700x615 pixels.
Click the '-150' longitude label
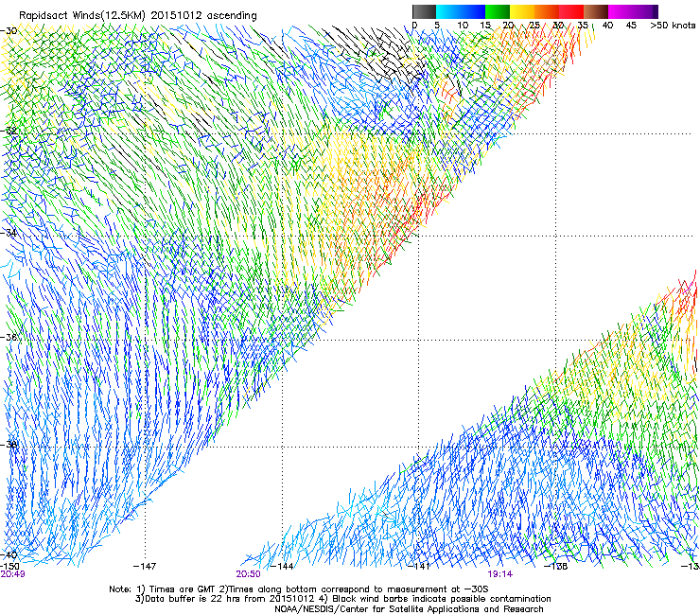[x=9, y=566]
